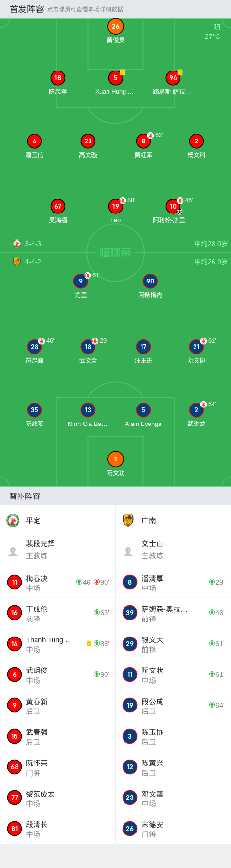Tap the 3-4-3 formation label
The width and height of the screenshot is (231, 868).
click(x=33, y=244)
